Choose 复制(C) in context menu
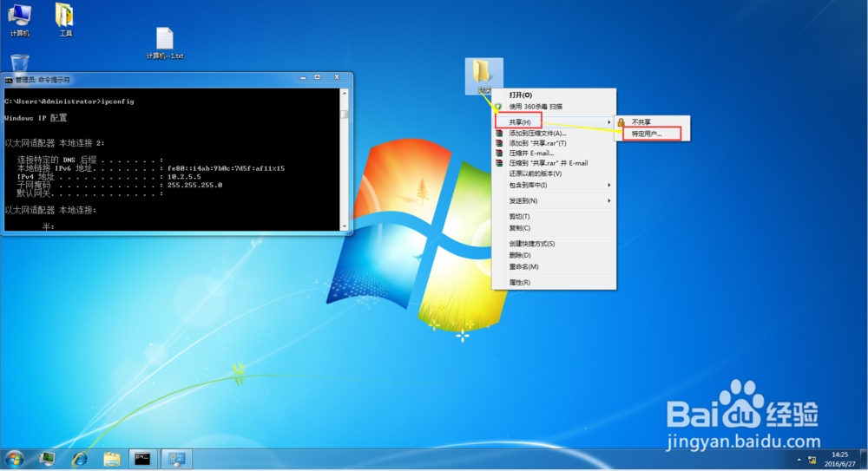 point(554,228)
